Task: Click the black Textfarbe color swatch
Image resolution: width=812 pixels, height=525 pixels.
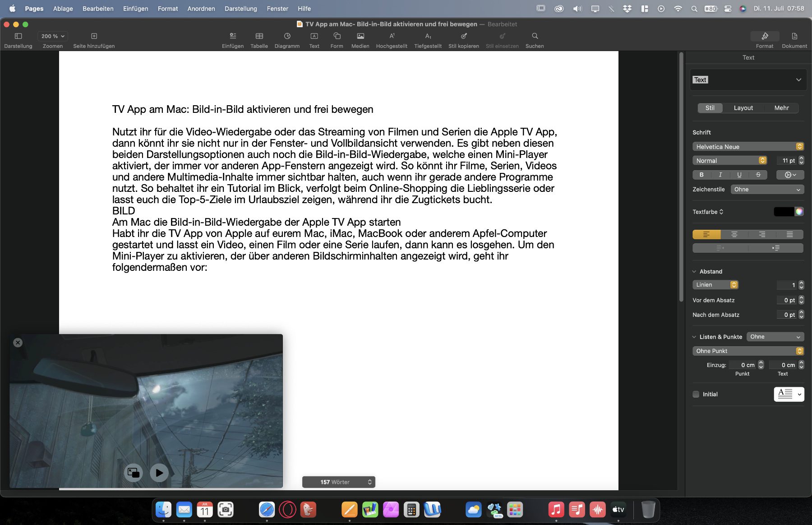Action: point(784,212)
